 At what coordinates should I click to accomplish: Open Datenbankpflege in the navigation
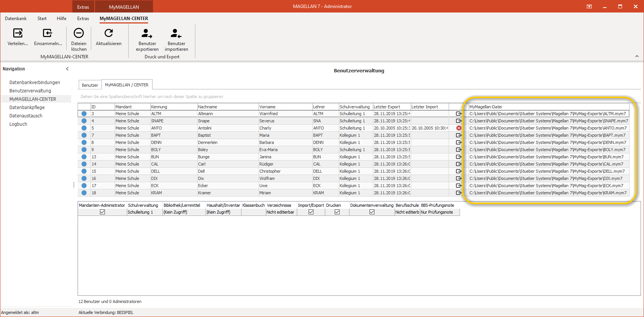[x=27, y=108]
